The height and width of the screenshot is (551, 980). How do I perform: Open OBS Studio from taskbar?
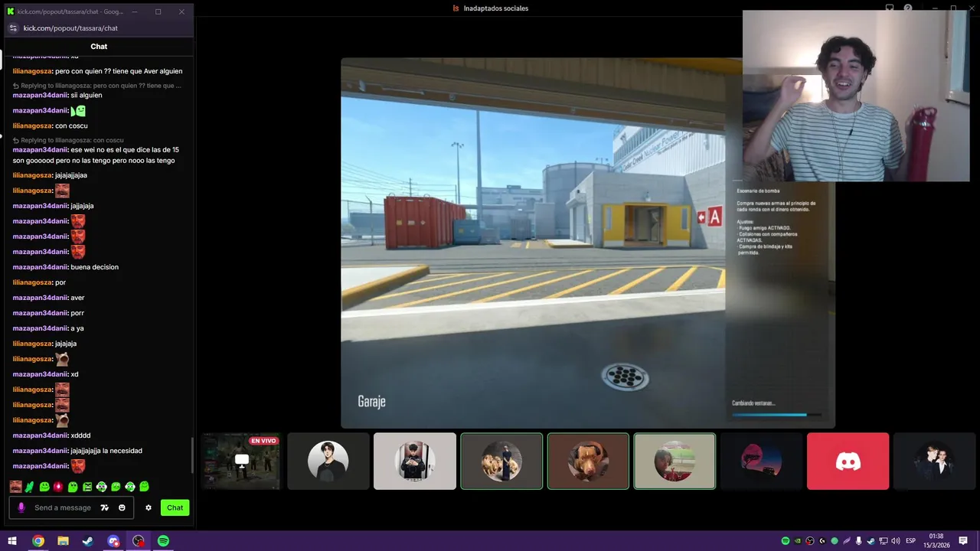(x=139, y=541)
